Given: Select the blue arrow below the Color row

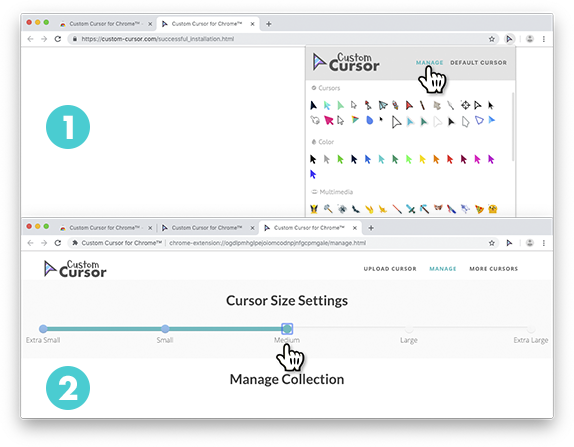Looking at the screenshot, I should 313,174.
